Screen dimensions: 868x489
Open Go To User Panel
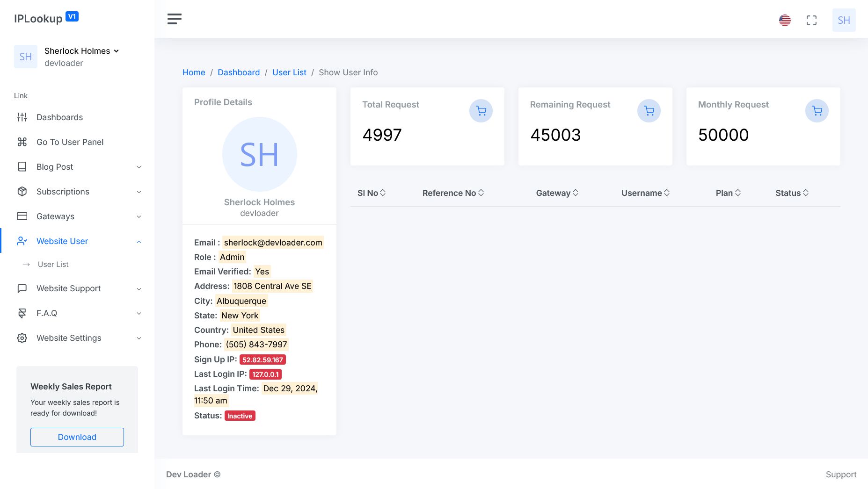(x=70, y=142)
